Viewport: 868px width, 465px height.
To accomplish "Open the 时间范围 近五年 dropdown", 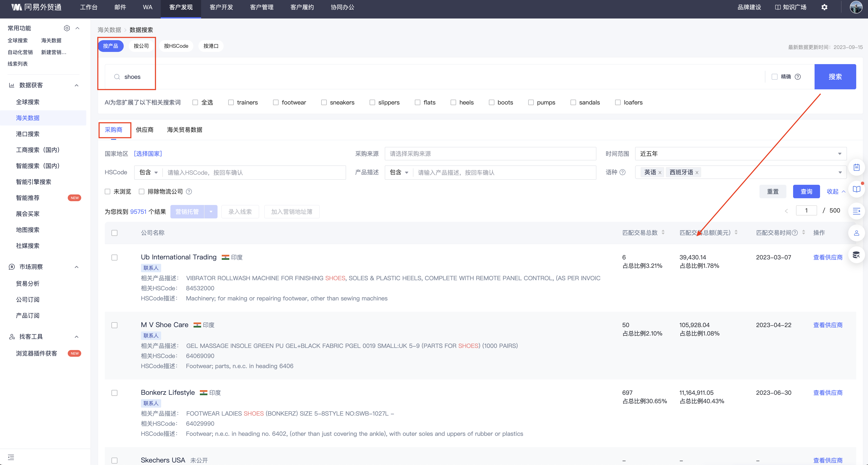I will [741, 153].
